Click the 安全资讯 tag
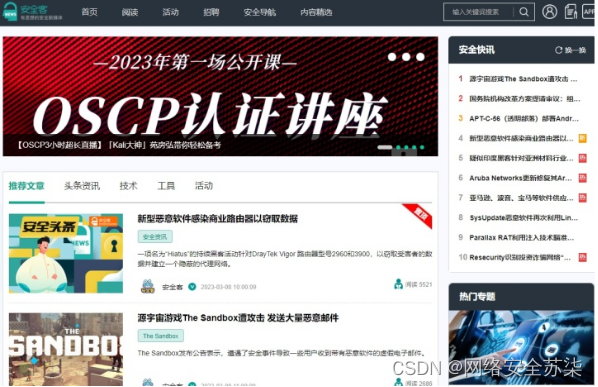This screenshot has height=387, width=598. [155, 236]
